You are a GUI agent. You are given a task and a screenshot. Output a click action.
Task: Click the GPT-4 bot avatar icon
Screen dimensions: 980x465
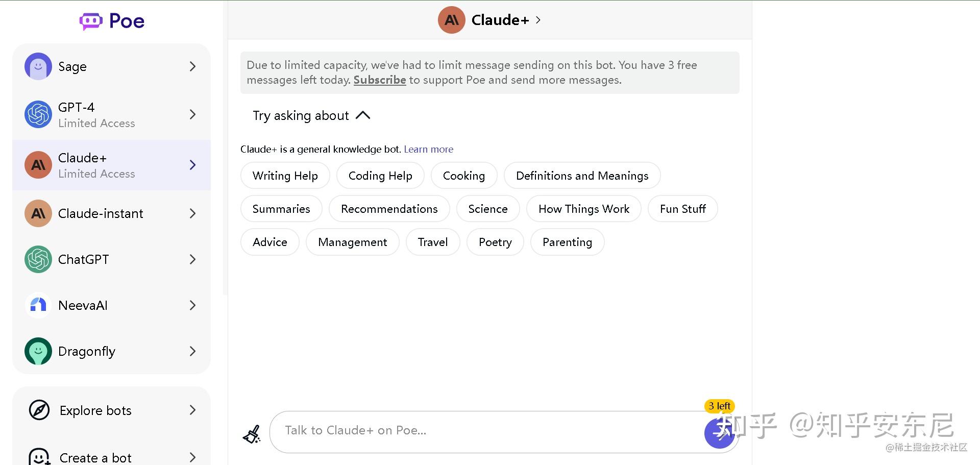click(x=38, y=114)
